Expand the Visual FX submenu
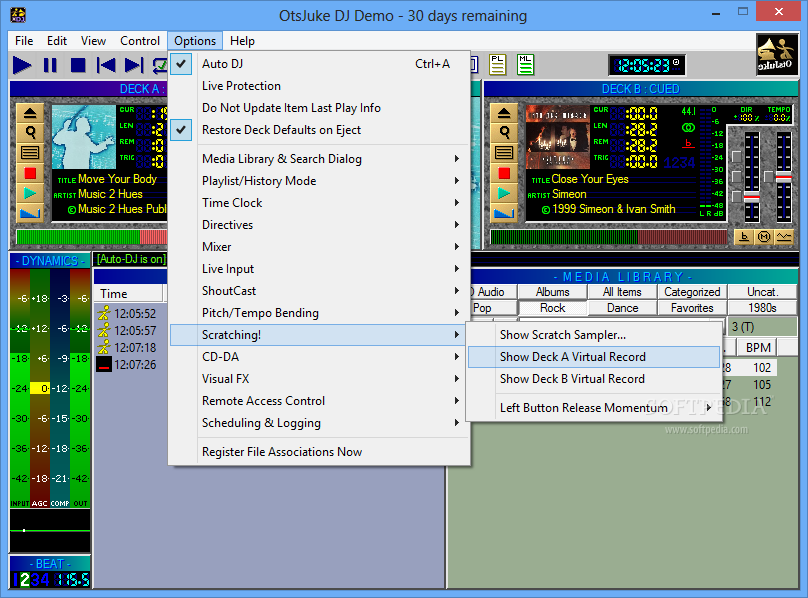Viewport: 808px width, 598px height. point(319,379)
